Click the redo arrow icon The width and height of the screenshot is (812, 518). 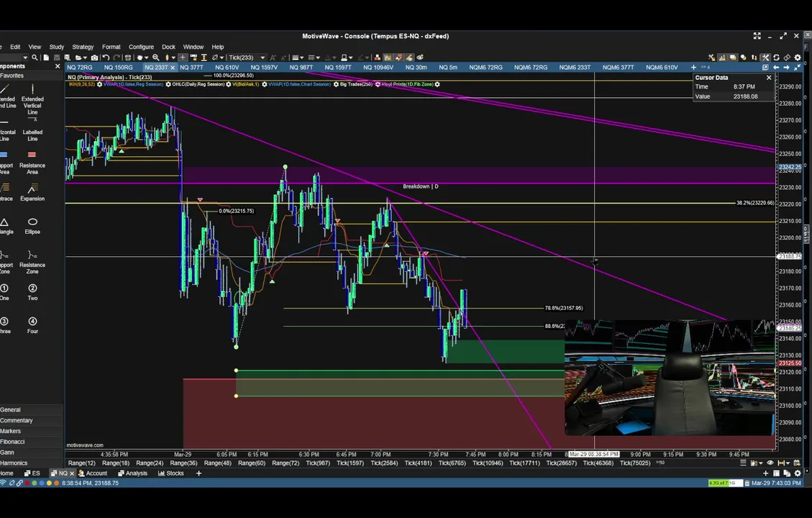(117, 58)
